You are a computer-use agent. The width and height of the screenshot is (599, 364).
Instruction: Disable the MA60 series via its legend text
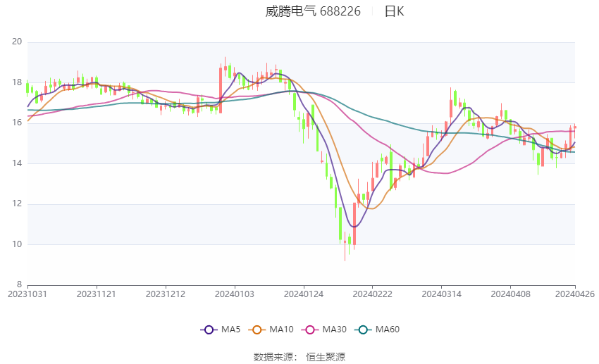point(388,330)
